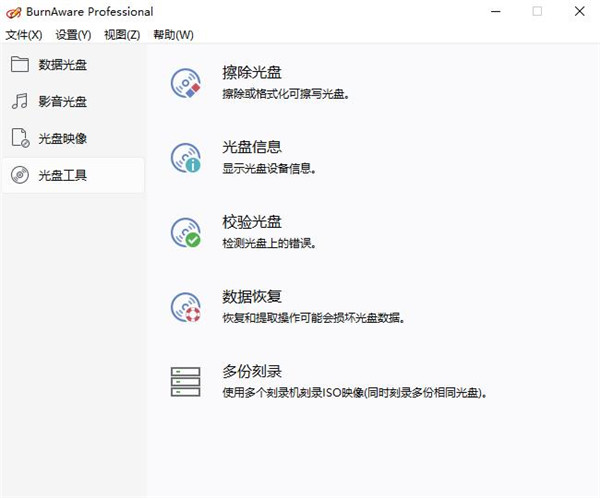Launch the 校验光盘 tool
The image size is (600, 498).
point(252,222)
